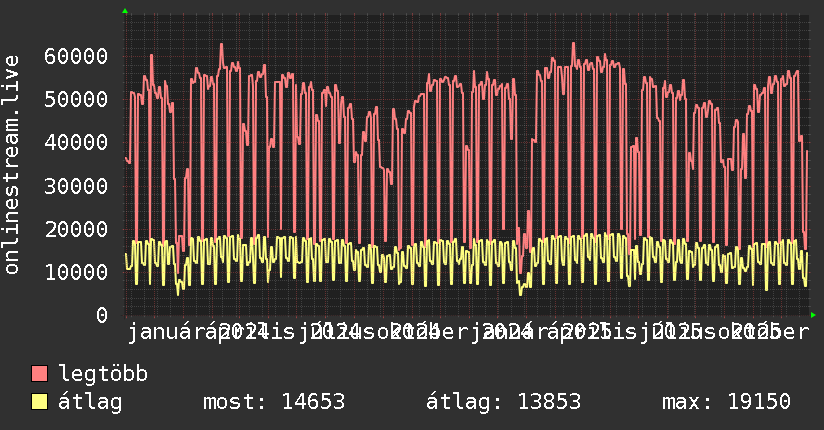This screenshot has width=824, height=430.
Task: Click the green arrow at x-axis right end
Action: [814, 315]
